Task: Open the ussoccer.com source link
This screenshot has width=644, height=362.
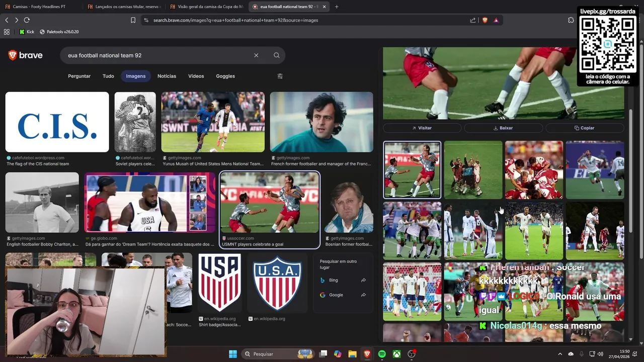Action: pyautogui.click(x=240, y=238)
